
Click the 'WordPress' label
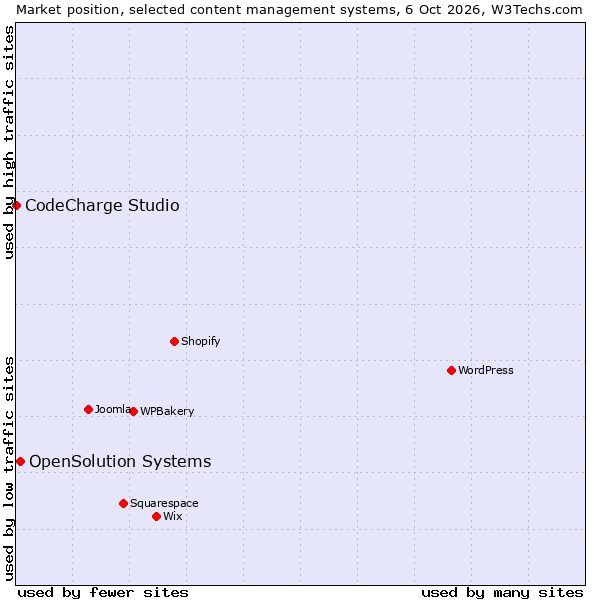486,370
